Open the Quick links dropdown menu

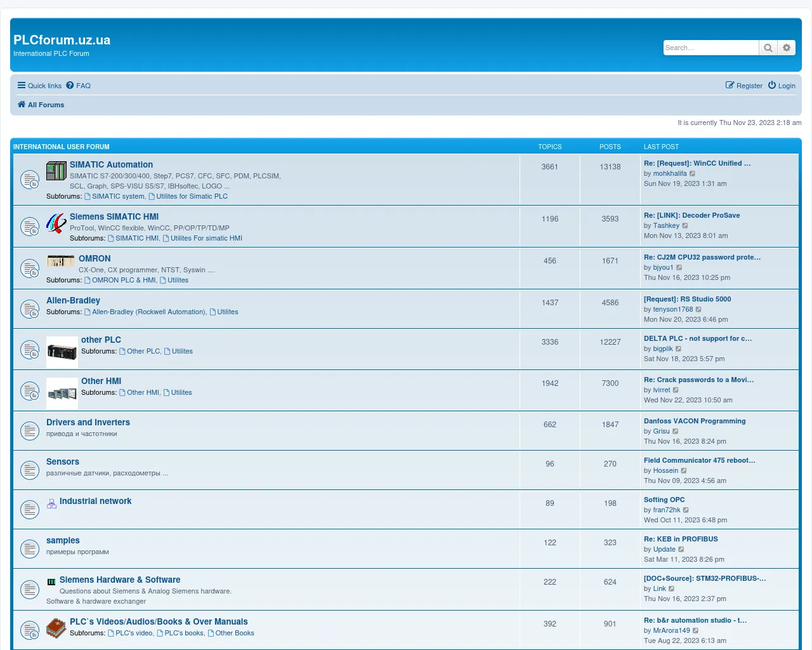pos(39,86)
